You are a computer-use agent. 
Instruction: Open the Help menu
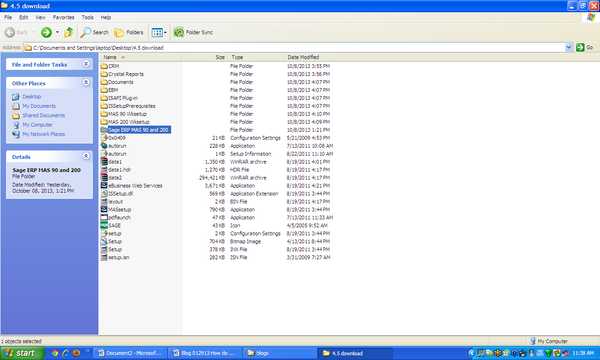106,17
